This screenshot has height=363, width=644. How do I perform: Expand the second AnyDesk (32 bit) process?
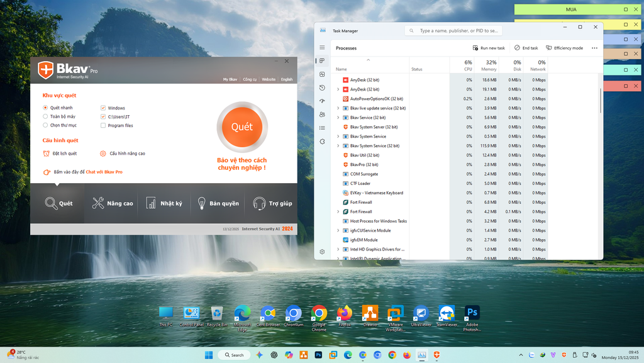(338, 89)
